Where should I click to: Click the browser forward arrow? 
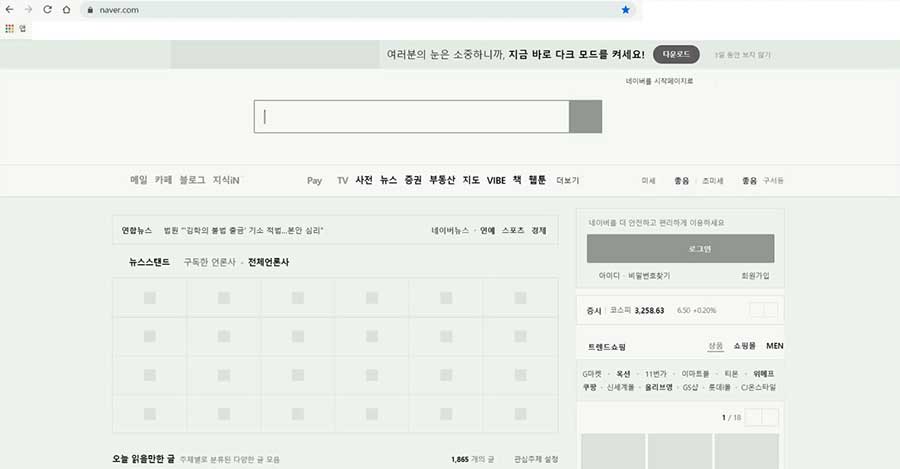point(28,10)
